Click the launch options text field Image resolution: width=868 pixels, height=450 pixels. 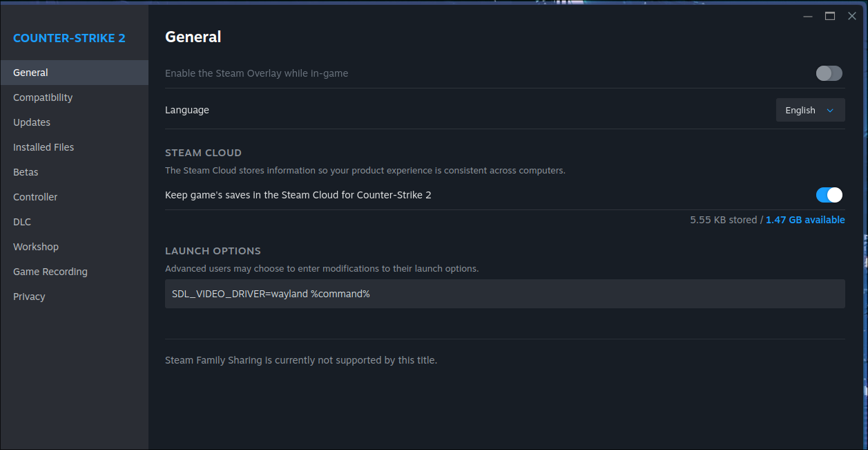505,294
